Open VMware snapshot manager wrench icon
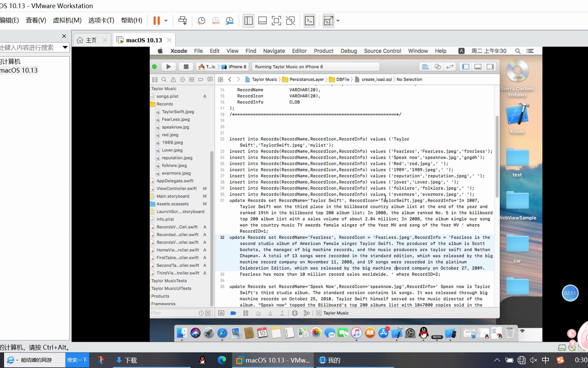This screenshot has height=368, width=588. 230,21
